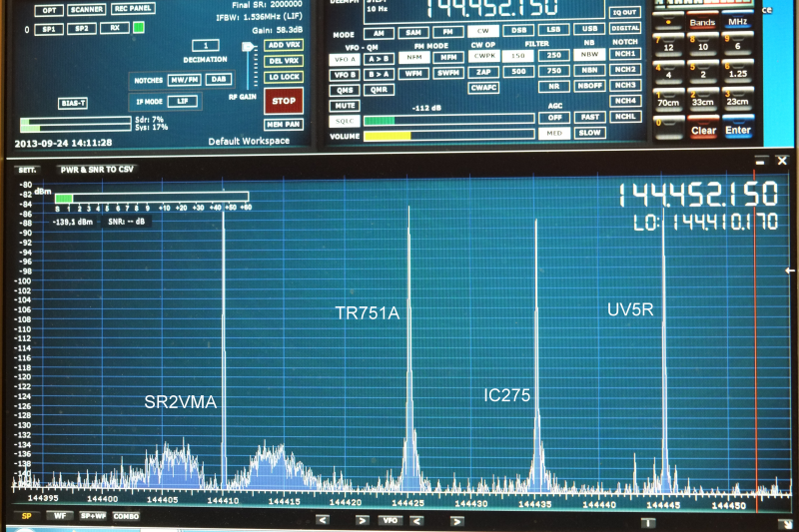Click the ZAP button
Screen dimensions: 799x532
[x=483, y=72]
